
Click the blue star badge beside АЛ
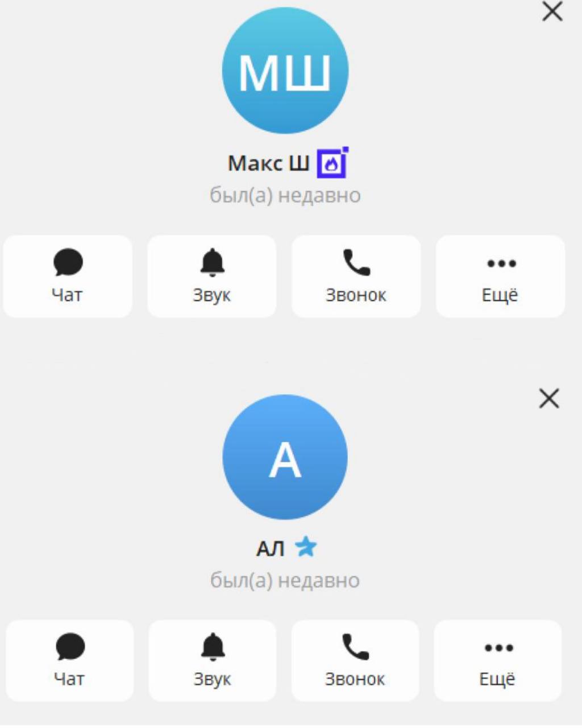tap(306, 547)
